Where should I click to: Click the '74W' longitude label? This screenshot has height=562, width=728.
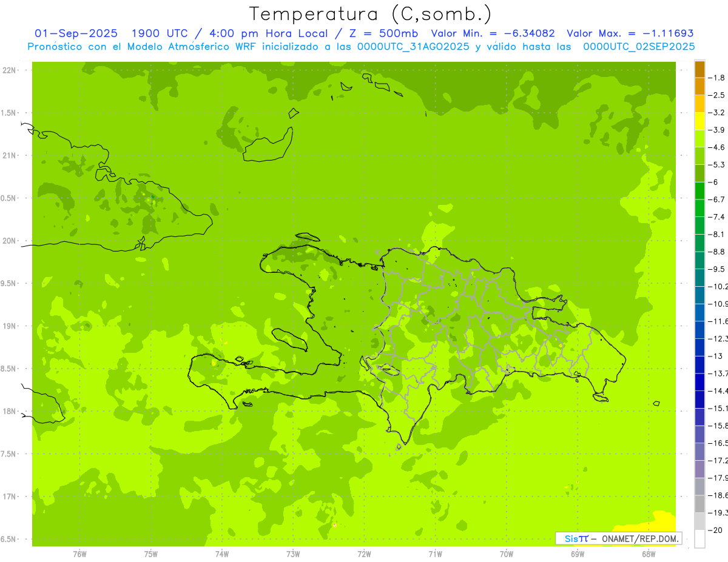pos(222,554)
